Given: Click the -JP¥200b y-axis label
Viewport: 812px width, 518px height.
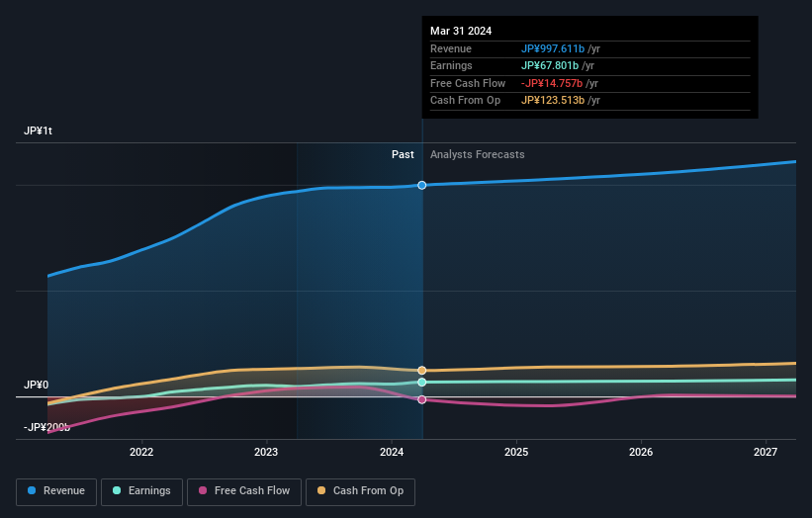Looking at the screenshot, I should tap(46, 427).
